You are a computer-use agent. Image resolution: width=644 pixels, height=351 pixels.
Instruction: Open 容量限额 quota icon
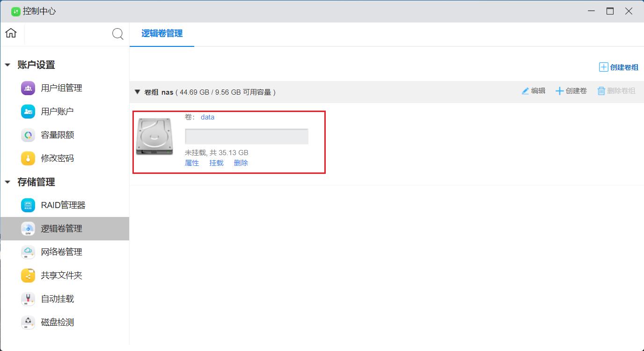[28, 135]
